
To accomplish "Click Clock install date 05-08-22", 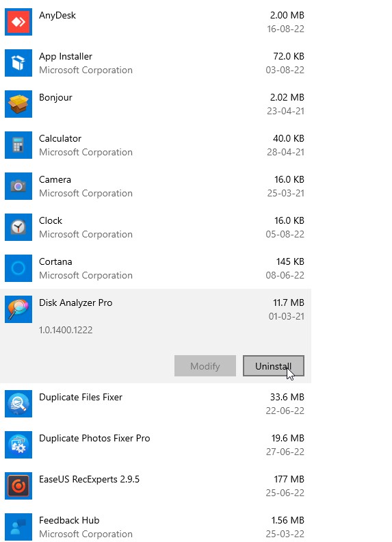I will click(x=285, y=234).
